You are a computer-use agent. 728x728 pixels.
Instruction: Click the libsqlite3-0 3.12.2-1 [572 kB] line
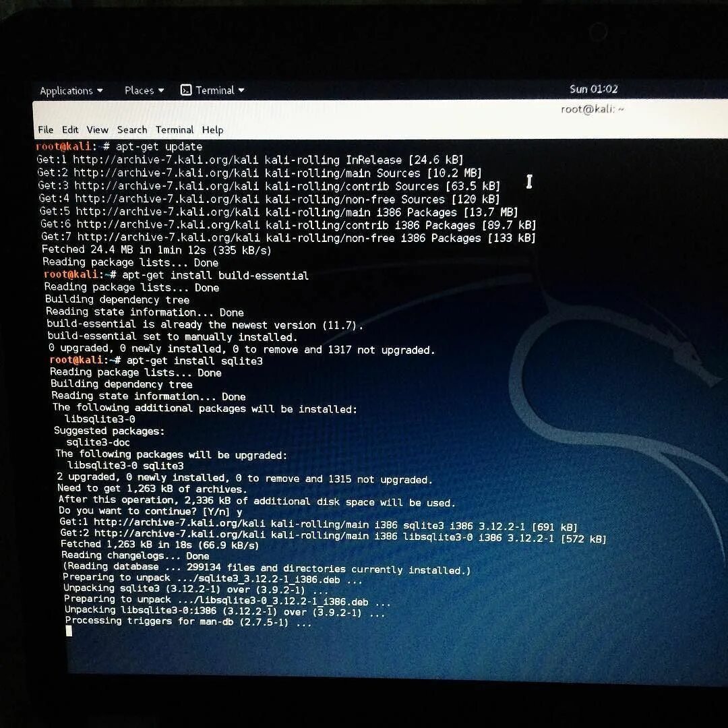[x=334, y=536]
